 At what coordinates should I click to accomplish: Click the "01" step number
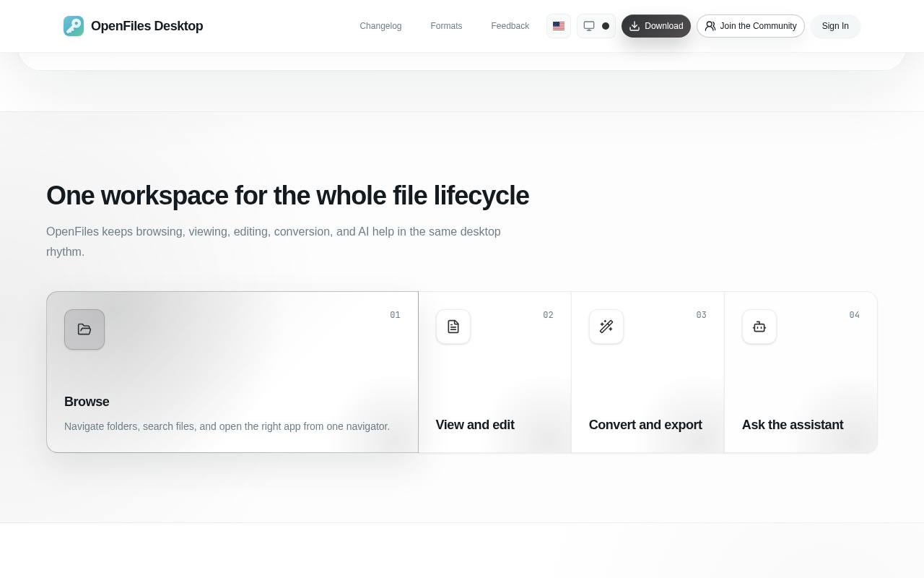395,315
